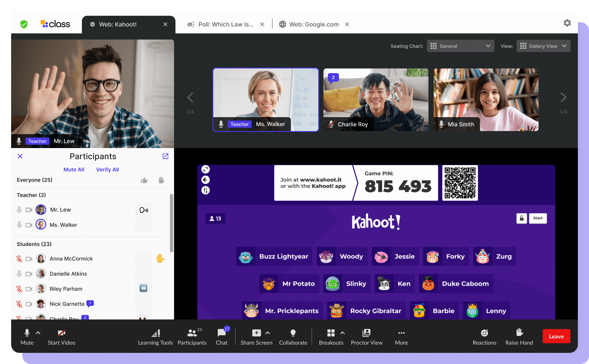Screen dimensions: 589x364
Task: Unmute Anna McCormick's microphone
Action: [x=19, y=259]
